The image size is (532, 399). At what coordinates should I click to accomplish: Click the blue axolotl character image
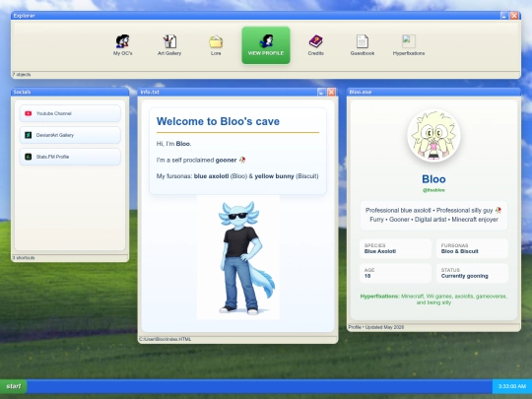(x=238, y=257)
